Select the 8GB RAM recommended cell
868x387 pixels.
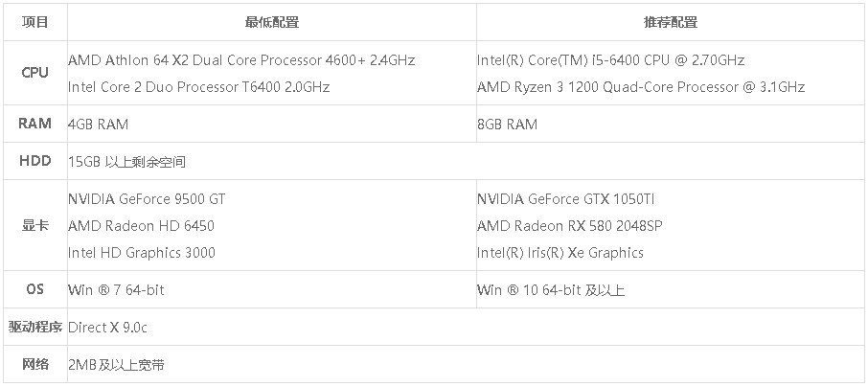pyautogui.click(x=507, y=125)
